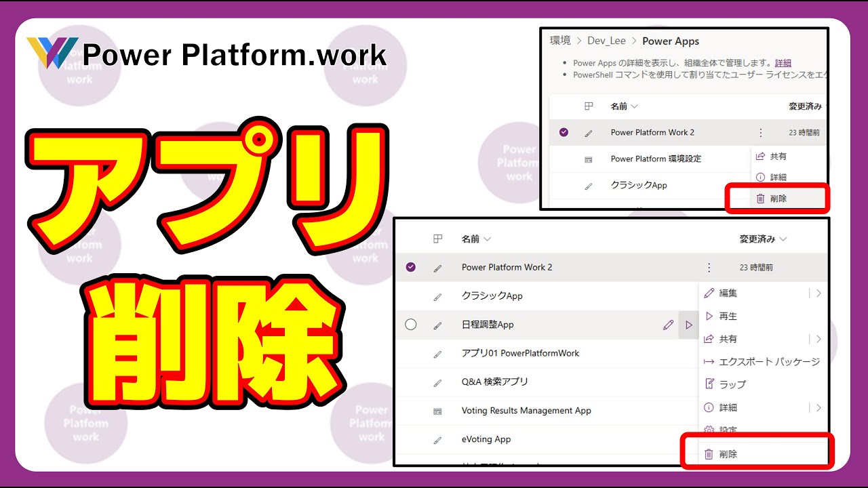The height and width of the screenshot is (488, 868).
Task: Choose 共有 from the upper context menu
Action: pyautogui.click(x=778, y=157)
